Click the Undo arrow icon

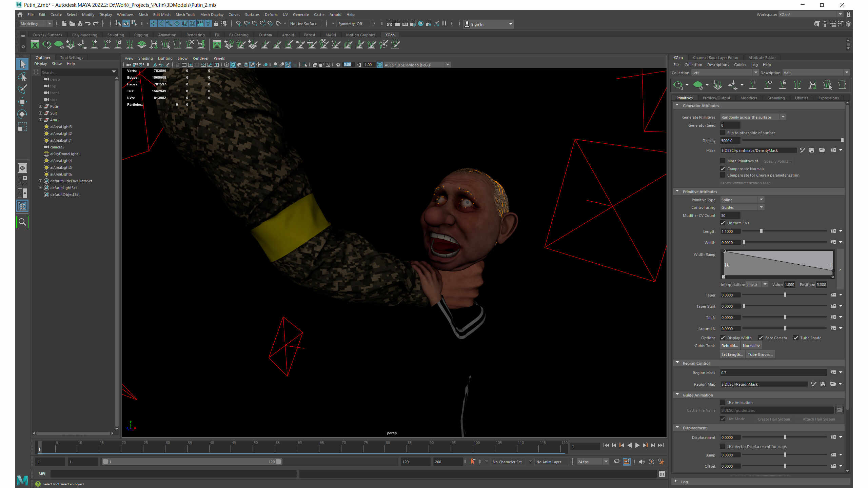click(x=88, y=24)
